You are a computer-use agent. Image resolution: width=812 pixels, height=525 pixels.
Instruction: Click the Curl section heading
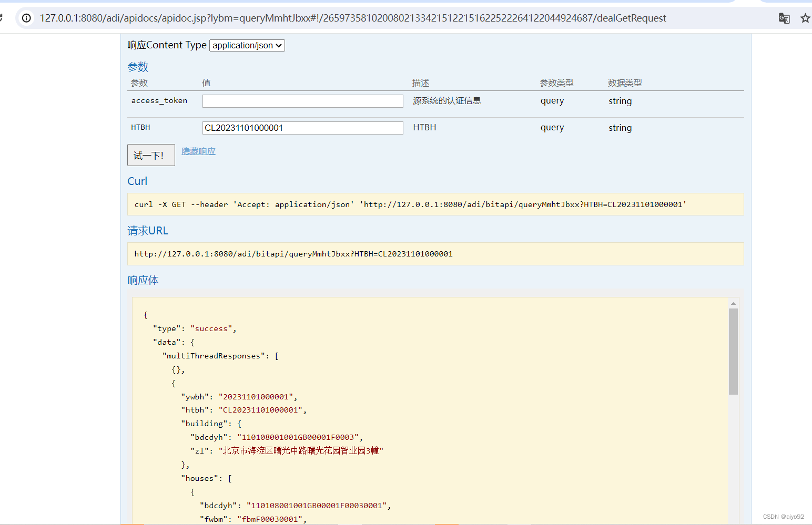137,181
